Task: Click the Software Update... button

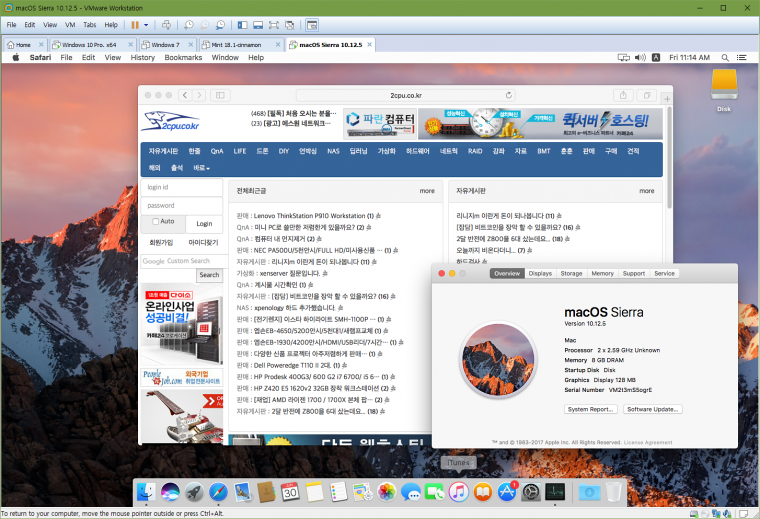Action: pos(652,409)
